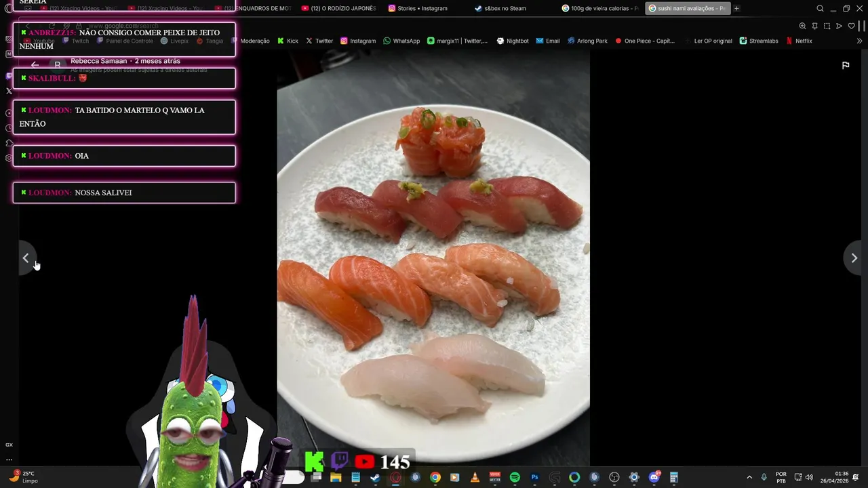
Task: Open Discord from the taskbar
Action: pyautogui.click(x=654, y=477)
